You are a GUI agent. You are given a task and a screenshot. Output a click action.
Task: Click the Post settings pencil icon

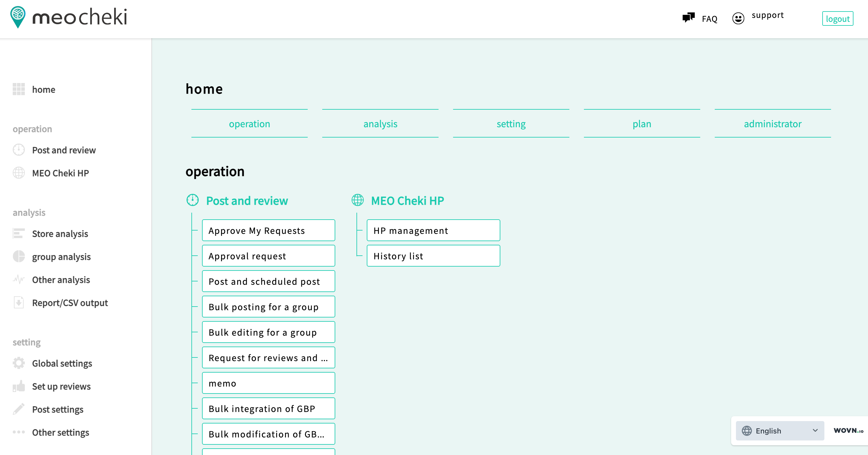click(19, 409)
